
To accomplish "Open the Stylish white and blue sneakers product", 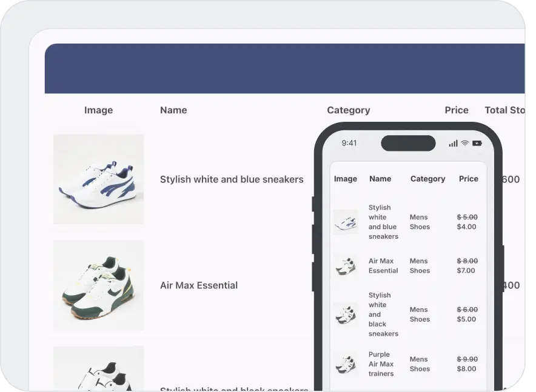I will 232,179.
